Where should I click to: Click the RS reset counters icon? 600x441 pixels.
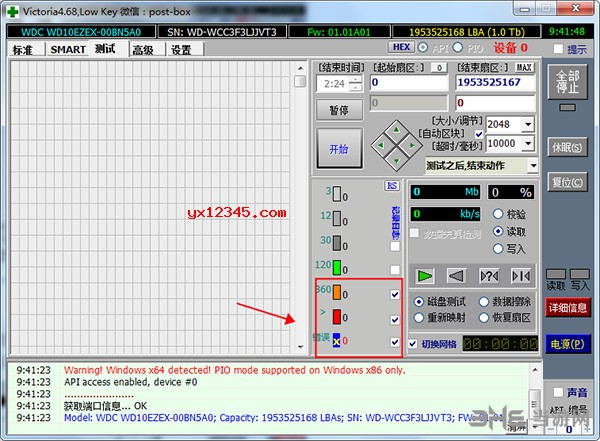point(392,186)
